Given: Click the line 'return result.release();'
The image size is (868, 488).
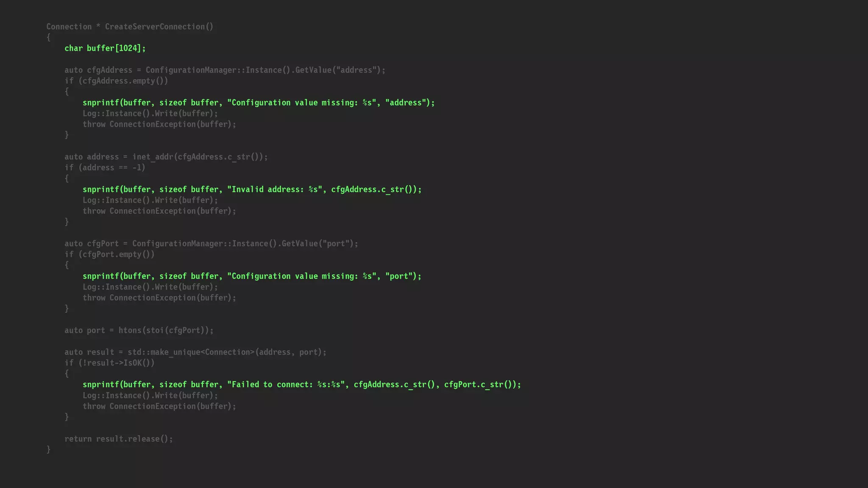Looking at the screenshot, I should click(119, 439).
